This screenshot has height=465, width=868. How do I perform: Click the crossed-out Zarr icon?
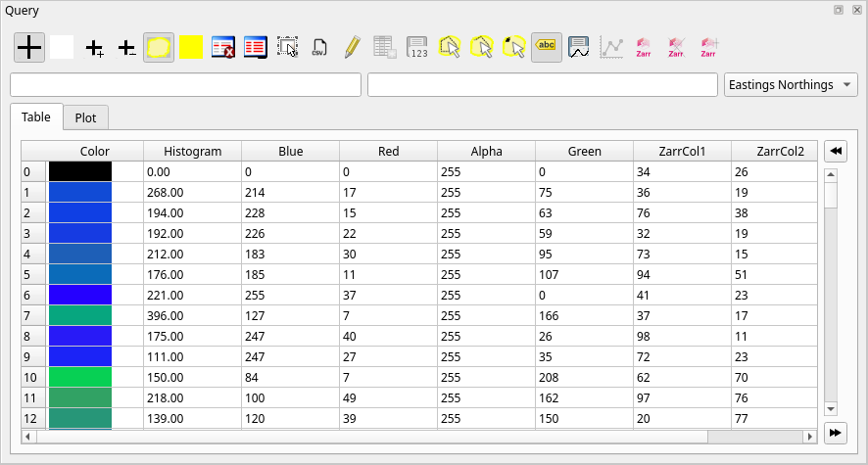point(675,48)
